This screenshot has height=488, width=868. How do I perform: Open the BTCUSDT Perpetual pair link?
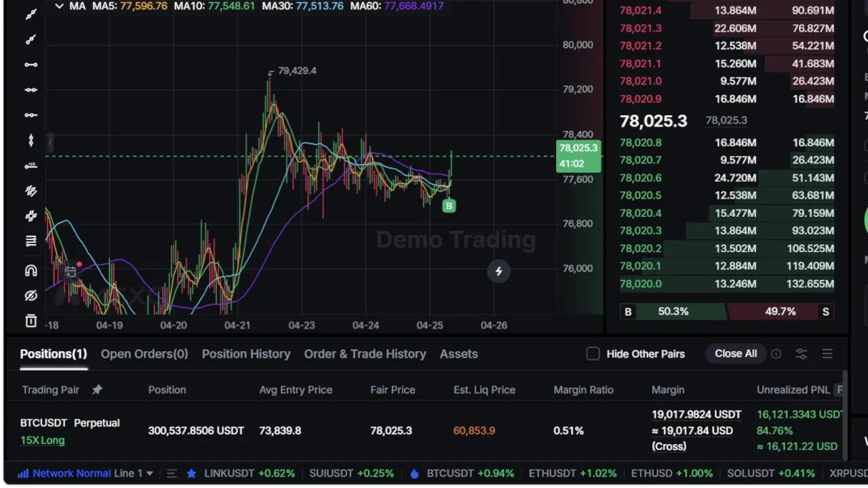pos(70,422)
